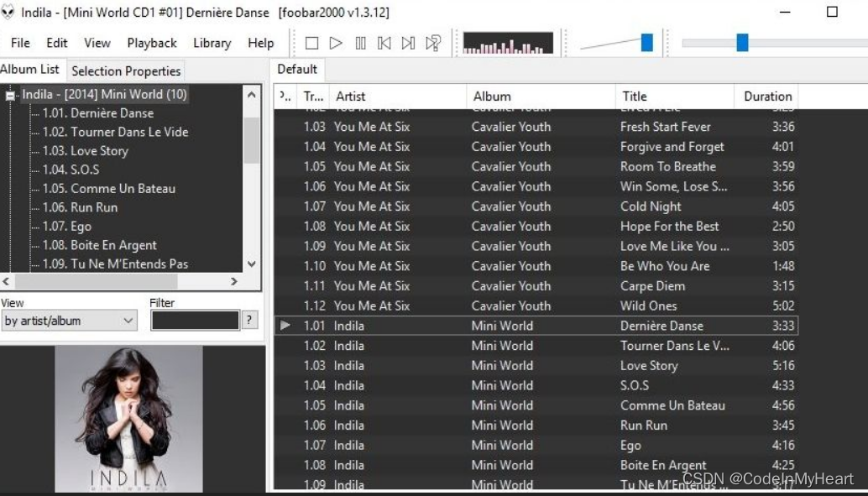868x496 pixels.
Task: Adjust the volume slider handle
Action: [x=646, y=43]
